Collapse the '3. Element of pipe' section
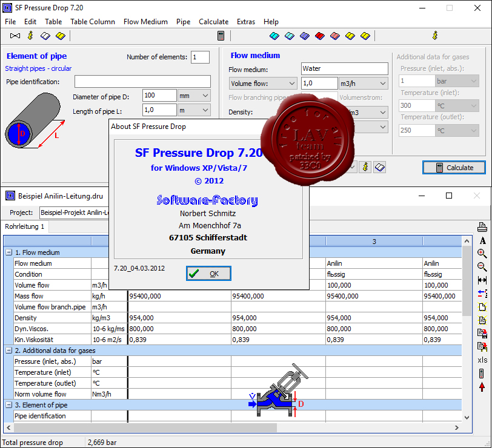 (9, 405)
